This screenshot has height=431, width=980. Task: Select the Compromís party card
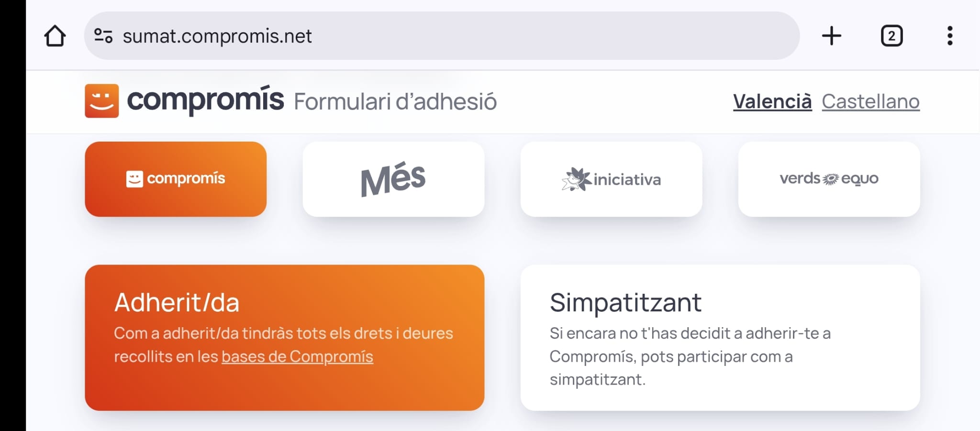tap(176, 179)
